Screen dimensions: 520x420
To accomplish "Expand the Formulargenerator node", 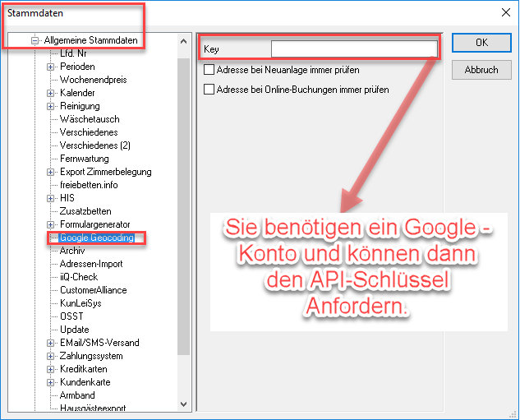I will click(x=50, y=224).
